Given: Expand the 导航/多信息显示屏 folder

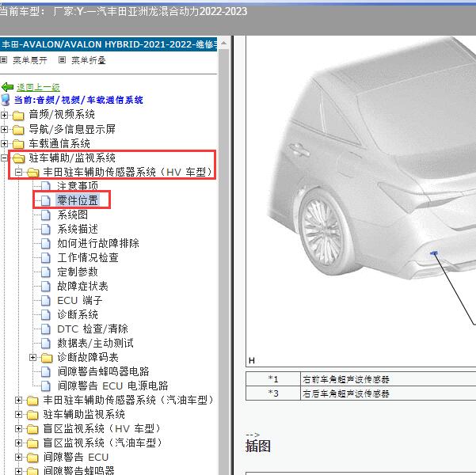Looking at the screenshot, I should 4,129.
